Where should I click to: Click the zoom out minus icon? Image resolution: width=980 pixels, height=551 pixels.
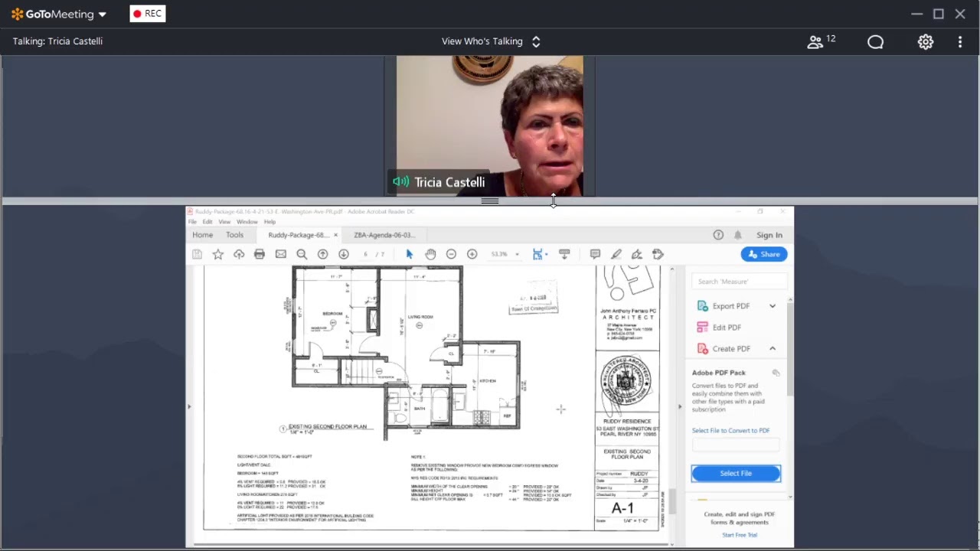[451, 254]
